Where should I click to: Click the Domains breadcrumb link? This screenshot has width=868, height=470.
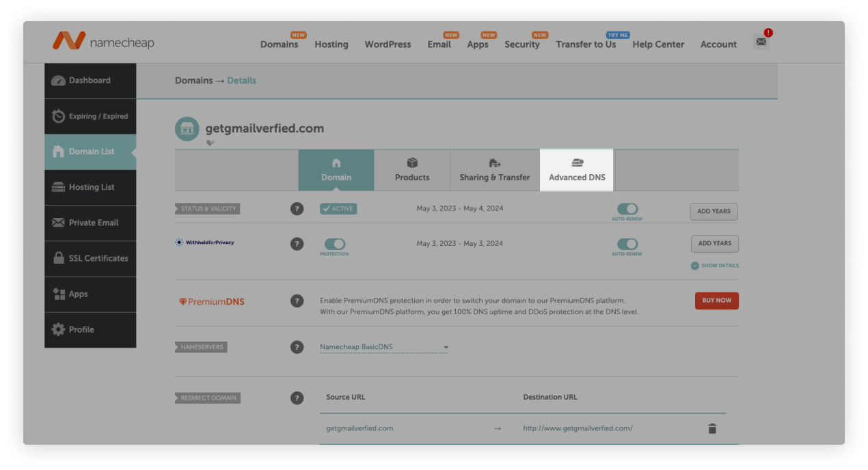point(194,81)
